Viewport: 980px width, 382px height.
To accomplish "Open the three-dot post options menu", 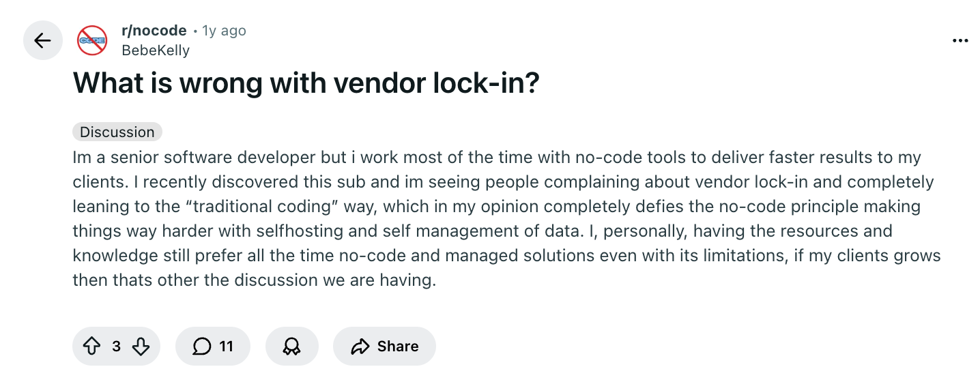I will (960, 41).
